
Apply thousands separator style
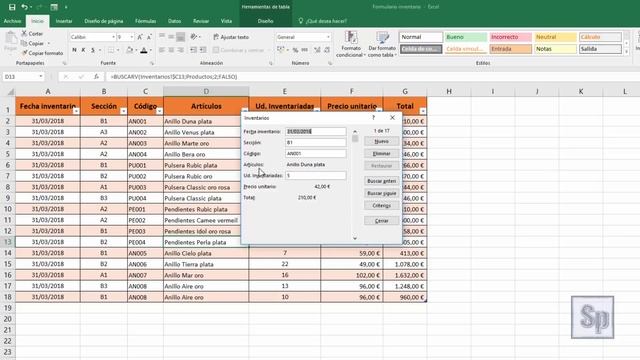click(304, 50)
